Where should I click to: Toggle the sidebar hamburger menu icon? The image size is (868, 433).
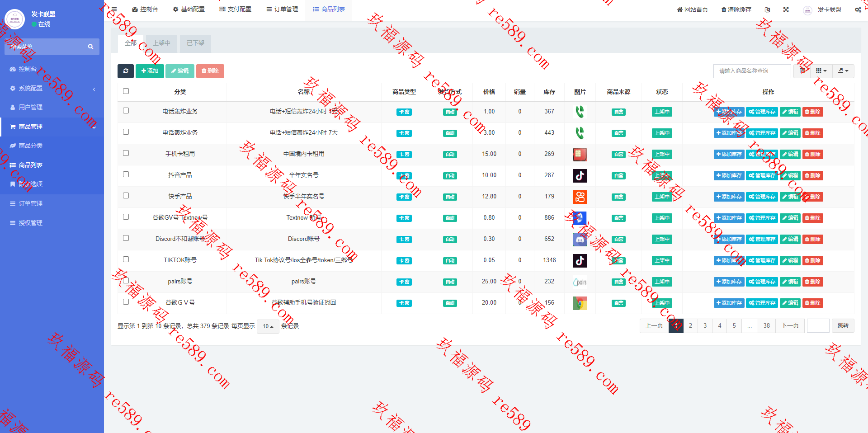114,9
